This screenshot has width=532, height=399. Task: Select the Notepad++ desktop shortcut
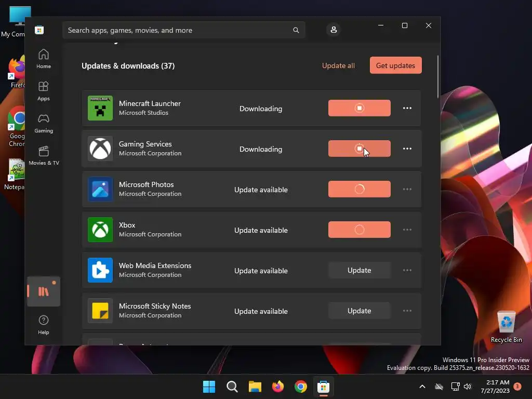(x=14, y=175)
